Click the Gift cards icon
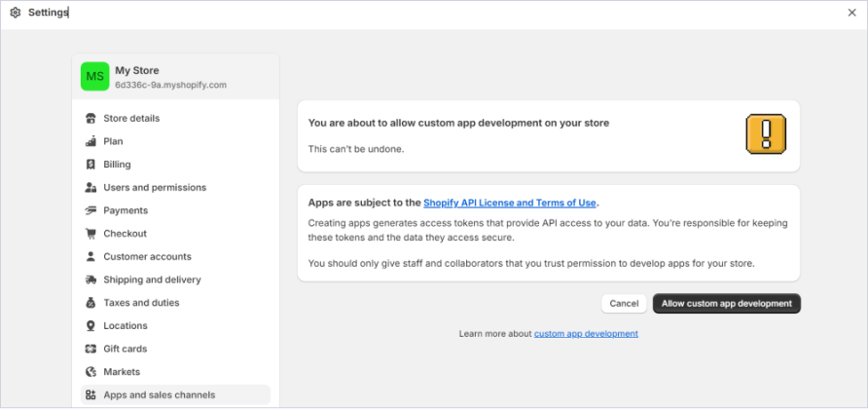Screen dimensions: 868x409 [91, 349]
